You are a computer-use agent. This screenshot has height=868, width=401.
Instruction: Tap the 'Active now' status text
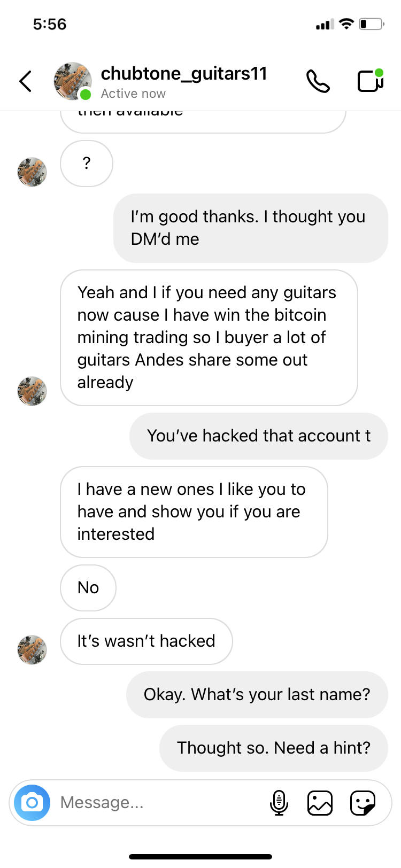tap(133, 94)
